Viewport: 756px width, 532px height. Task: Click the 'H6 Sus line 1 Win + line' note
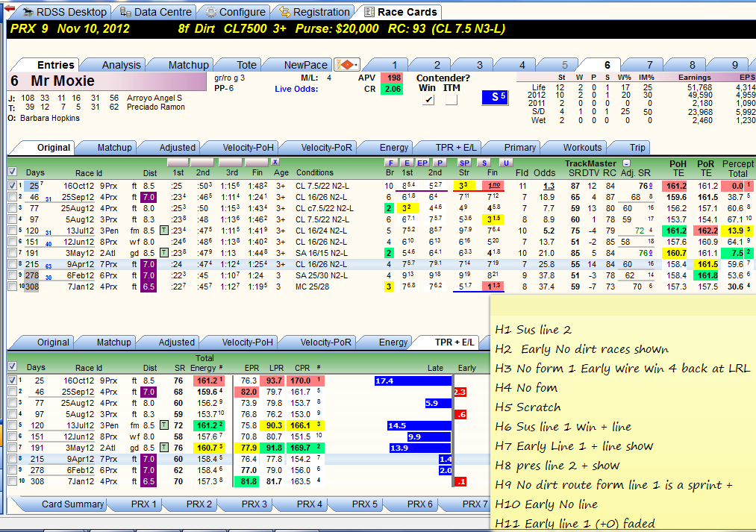click(563, 427)
